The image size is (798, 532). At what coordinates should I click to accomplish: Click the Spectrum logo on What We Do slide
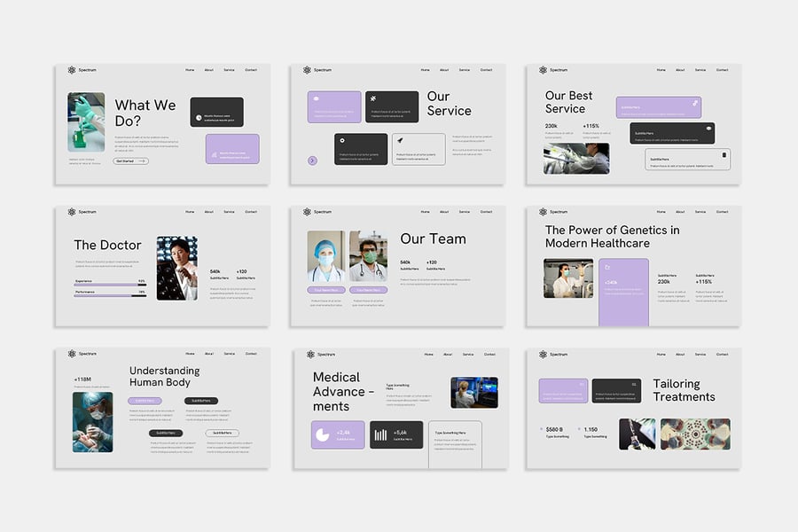click(72, 69)
